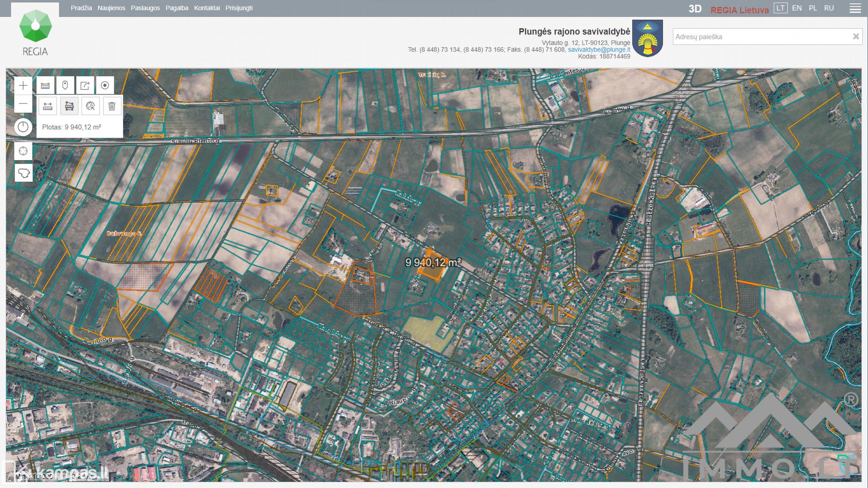Open the hamburger menu
Screen dimensions: 868x488
[855, 8]
